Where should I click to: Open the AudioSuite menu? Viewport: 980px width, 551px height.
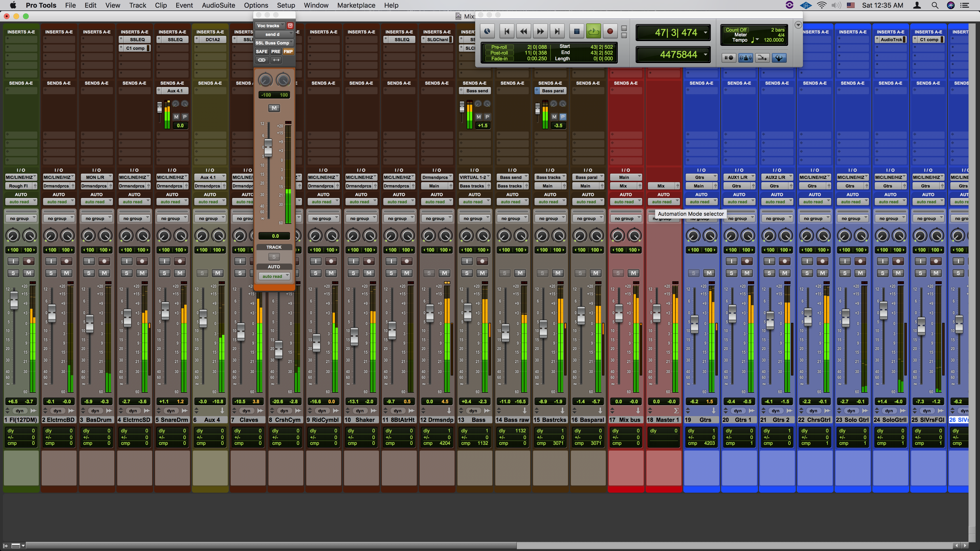(218, 5)
